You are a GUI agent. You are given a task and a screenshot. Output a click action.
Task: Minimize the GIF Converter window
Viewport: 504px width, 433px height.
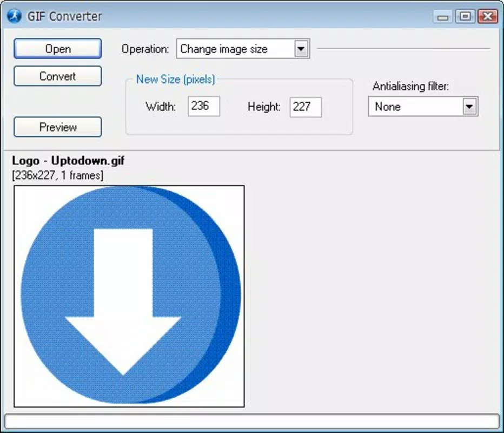pos(442,16)
